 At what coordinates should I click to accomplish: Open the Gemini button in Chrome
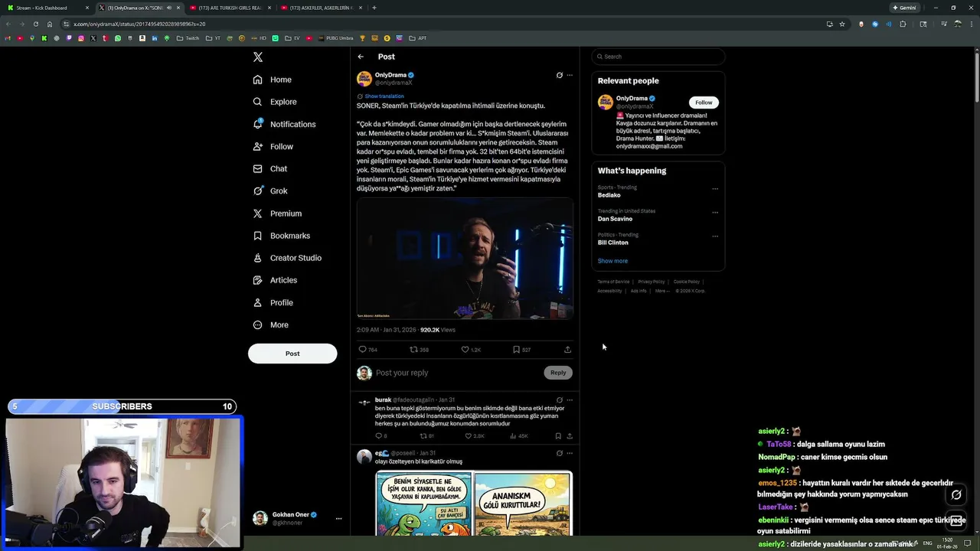[904, 8]
